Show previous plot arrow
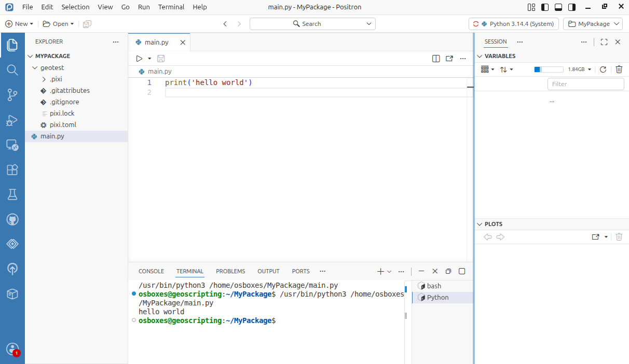 pos(487,237)
